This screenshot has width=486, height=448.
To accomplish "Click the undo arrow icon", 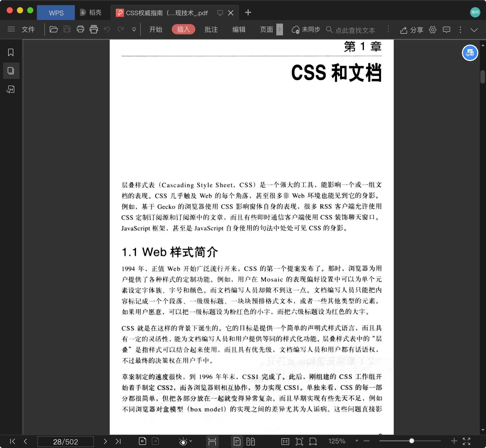I will [x=107, y=29].
